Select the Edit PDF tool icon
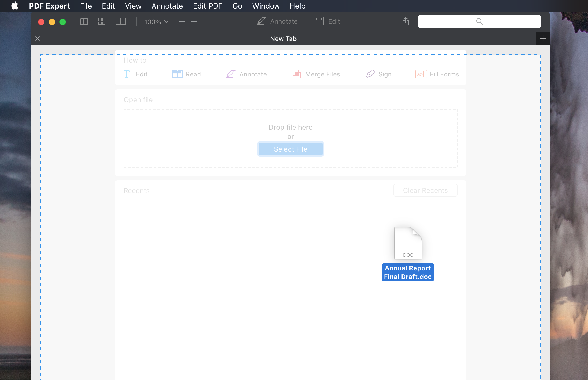This screenshot has height=380, width=588. click(x=320, y=21)
